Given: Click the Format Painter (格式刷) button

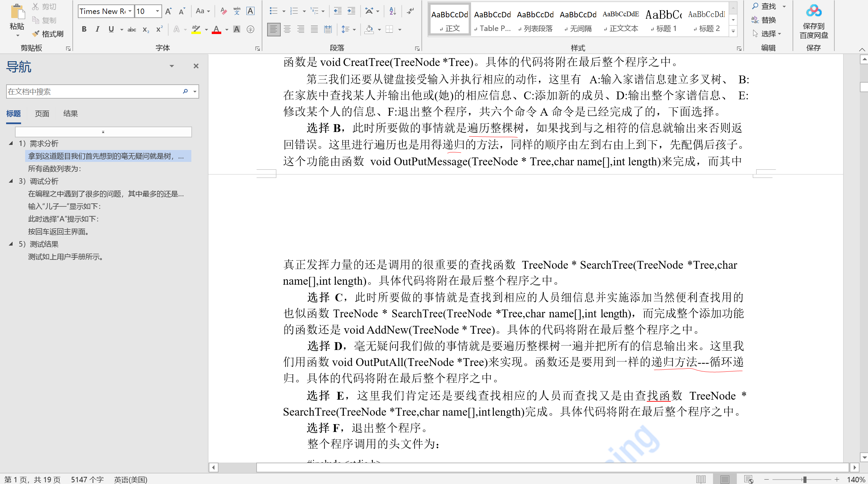Looking at the screenshot, I should point(48,34).
